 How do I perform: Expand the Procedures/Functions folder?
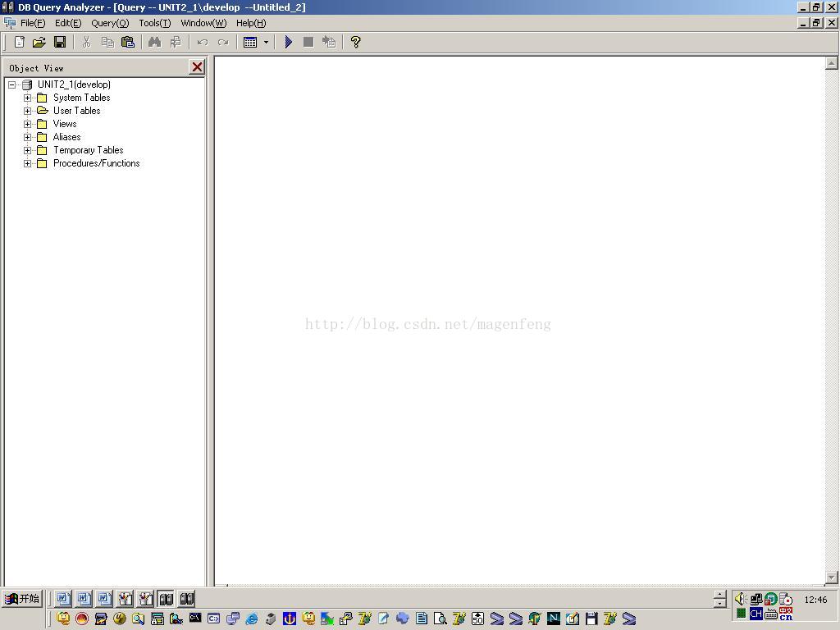pos(27,163)
